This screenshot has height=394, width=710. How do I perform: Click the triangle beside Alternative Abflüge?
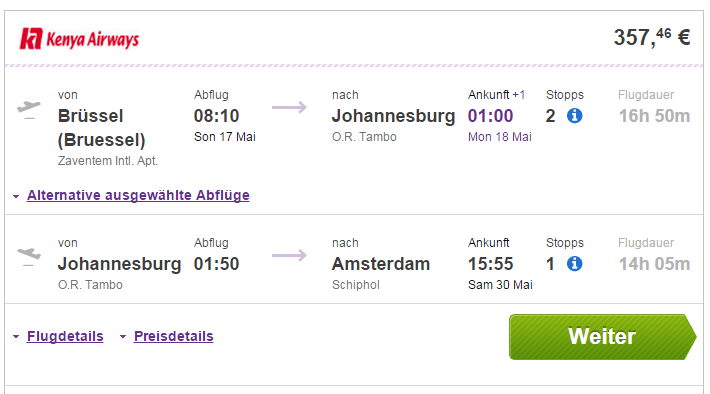pyautogui.click(x=16, y=197)
